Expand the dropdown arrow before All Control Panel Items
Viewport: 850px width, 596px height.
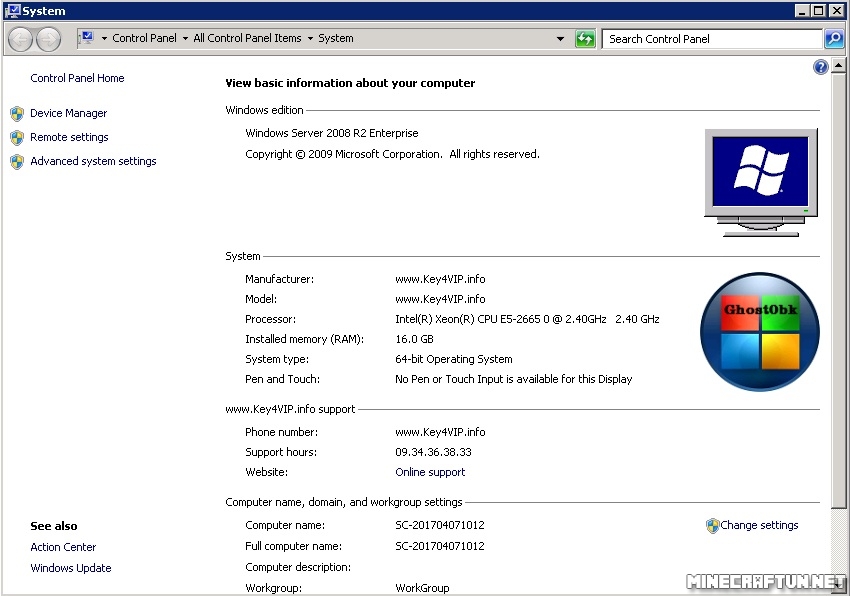185,39
